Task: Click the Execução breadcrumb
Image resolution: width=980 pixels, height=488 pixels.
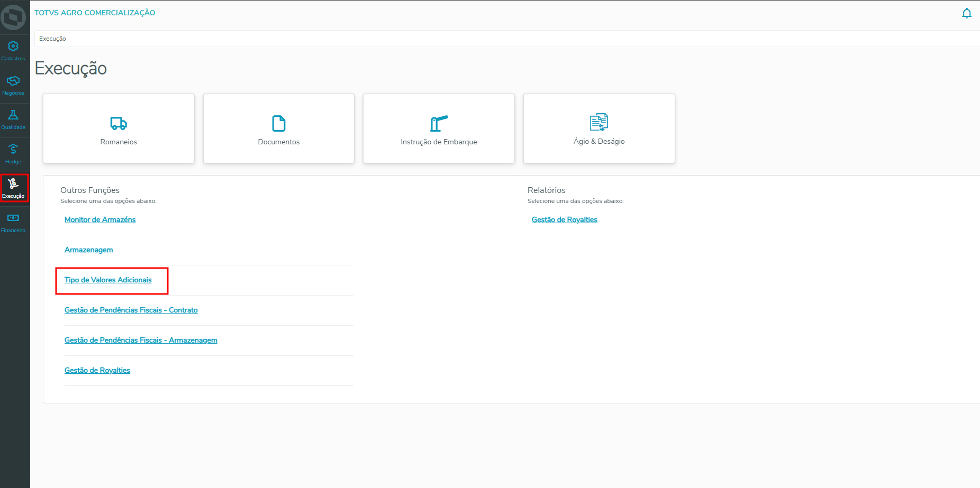Action: [x=52, y=39]
